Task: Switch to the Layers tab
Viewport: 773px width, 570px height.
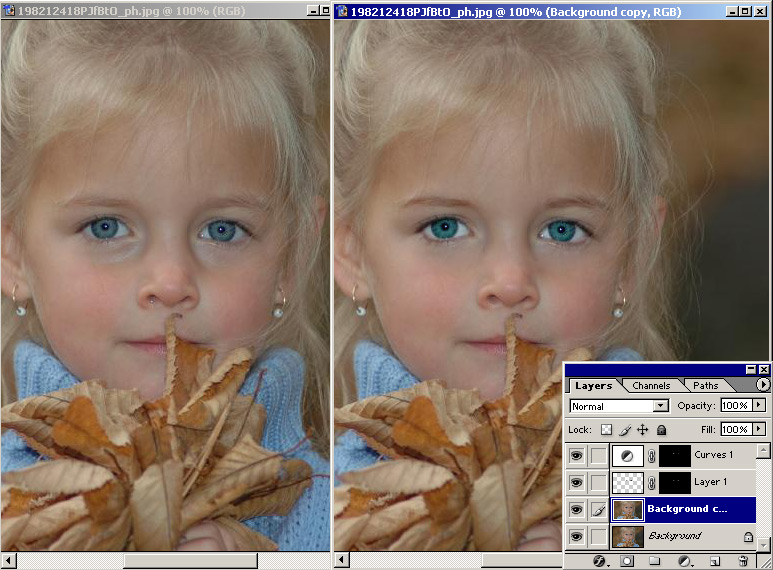Action: click(594, 386)
